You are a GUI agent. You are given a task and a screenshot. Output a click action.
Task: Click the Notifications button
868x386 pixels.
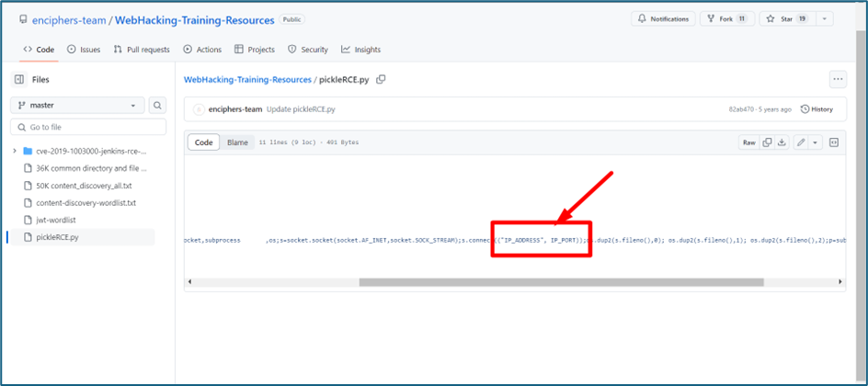pos(663,18)
